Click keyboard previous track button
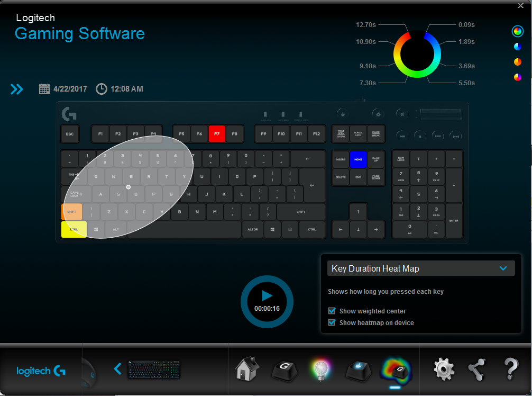The width and height of the screenshot is (532, 396). pyautogui.click(x=438, y=136)
